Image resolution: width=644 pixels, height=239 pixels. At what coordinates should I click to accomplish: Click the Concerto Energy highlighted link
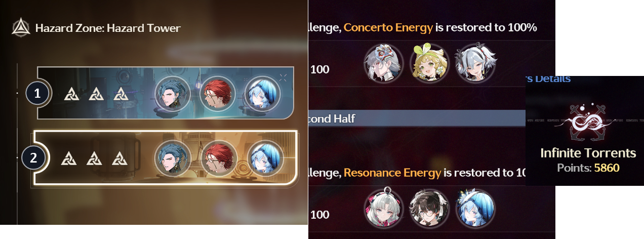(x=388, y=28)
